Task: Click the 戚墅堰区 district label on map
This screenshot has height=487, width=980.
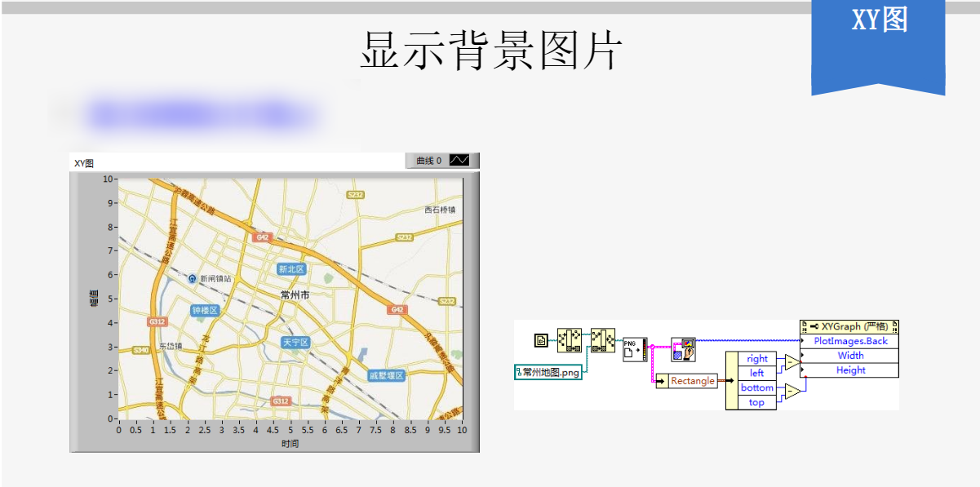Action: tap(387, 375)
